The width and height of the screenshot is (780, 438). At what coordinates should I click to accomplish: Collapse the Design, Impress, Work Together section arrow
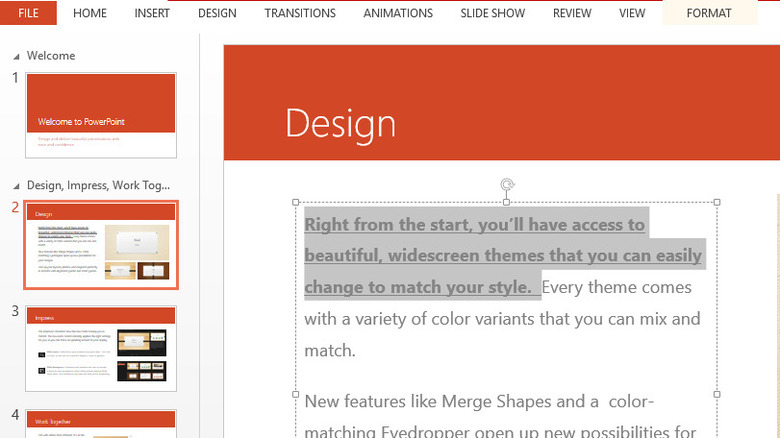tap(15, 186)
